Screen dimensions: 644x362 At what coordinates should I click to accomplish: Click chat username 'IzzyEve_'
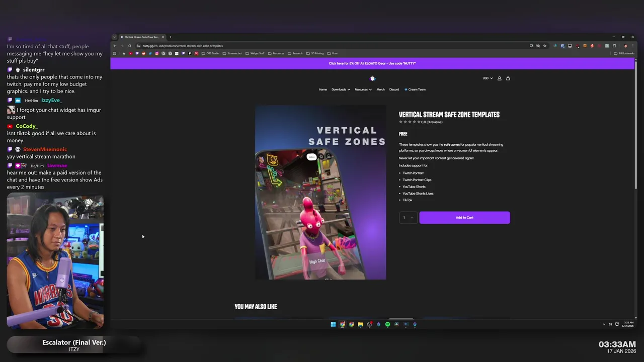point(51,100)
